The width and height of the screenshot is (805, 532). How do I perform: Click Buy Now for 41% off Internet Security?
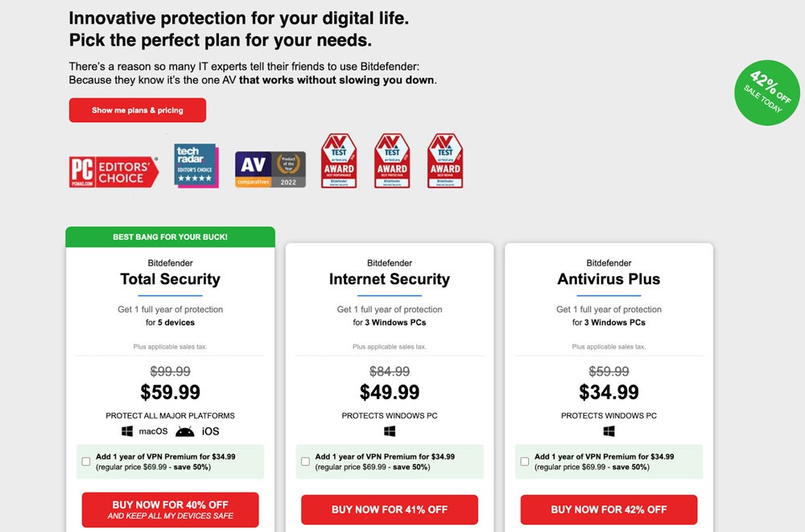click(390, 509)
